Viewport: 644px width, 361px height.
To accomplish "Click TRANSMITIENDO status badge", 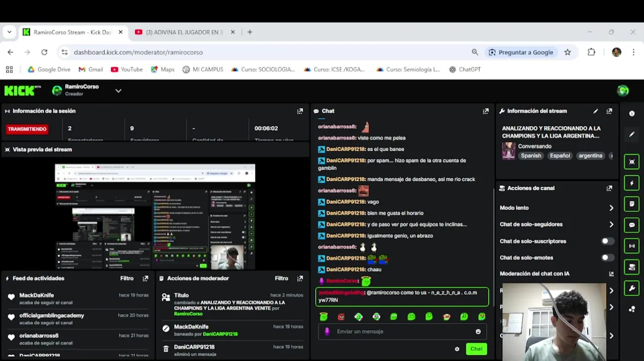I will coord(27,129).
